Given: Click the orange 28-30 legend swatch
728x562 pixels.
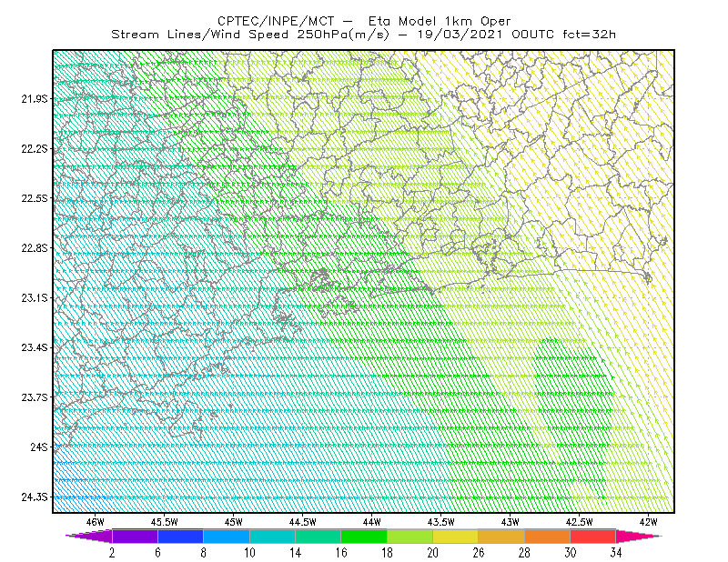Looking at the screenshot, I should 548,536.
